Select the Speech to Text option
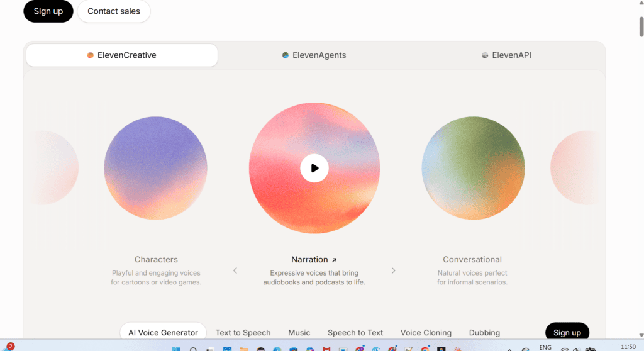Image resolution: width=644 pixels, height=351 pixels. [x=355, y=333]
